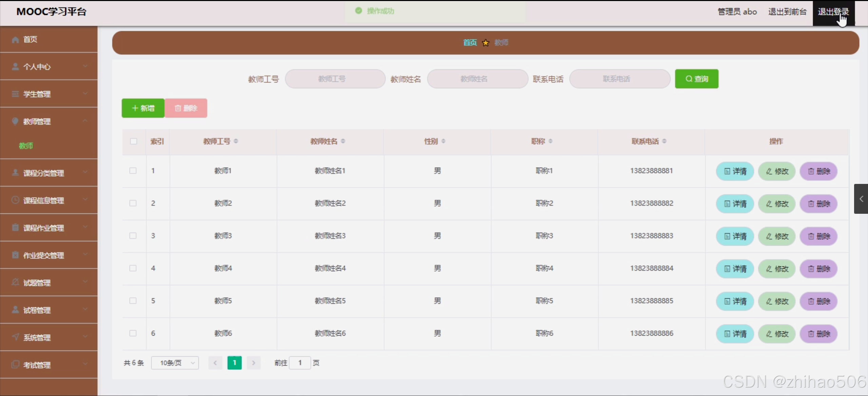The height and width of the screenshot is (396, 868).
Task: Click 退出到前台 in the top bar
Action: pyautogui.click(x=787, y=11)
